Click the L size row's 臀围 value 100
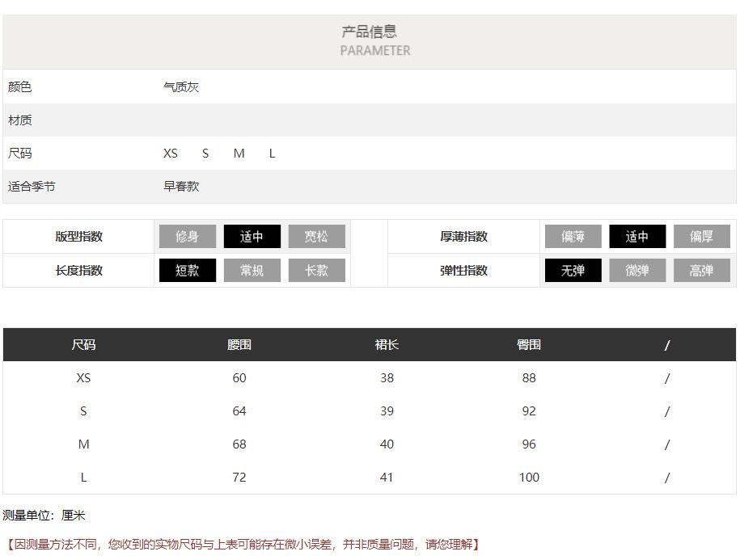Viewport: 740px width, 560px height. pos(529,478)
